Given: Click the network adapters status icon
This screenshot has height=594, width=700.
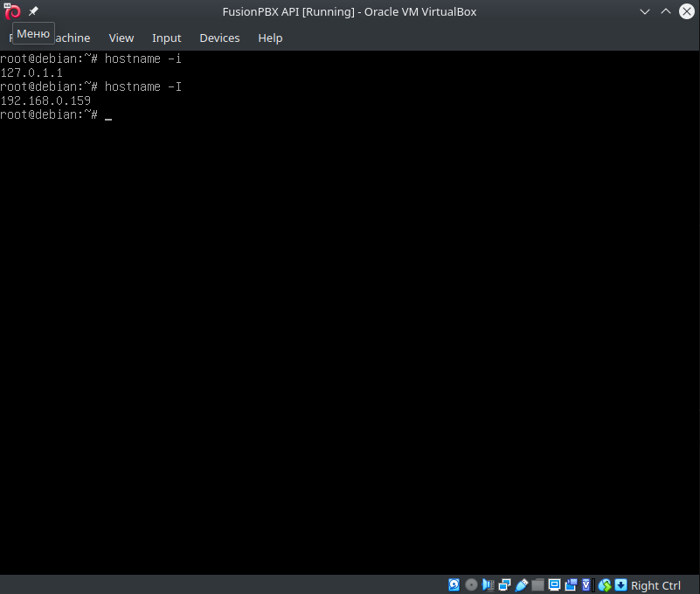Looking at the screenshot, I should click(x=504, y=584).
